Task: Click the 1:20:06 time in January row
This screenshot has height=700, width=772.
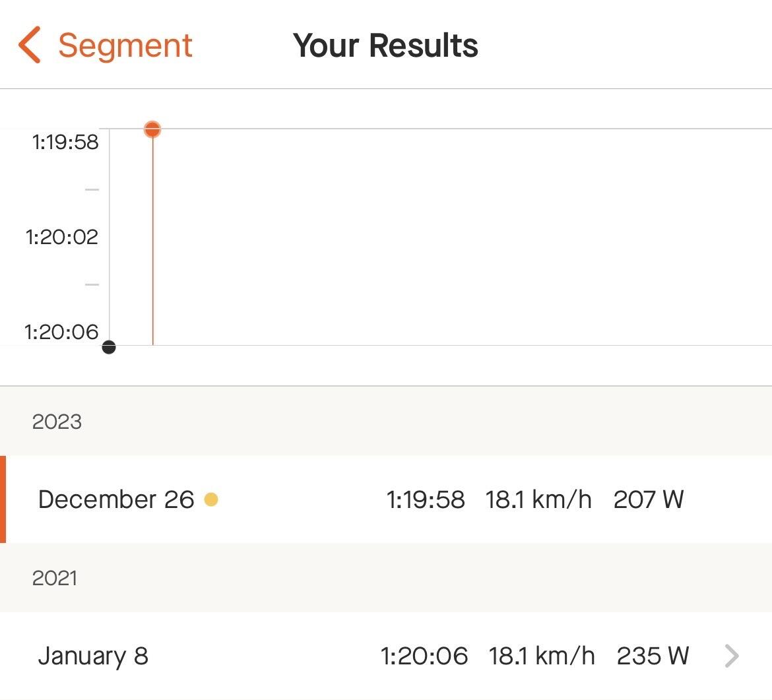Action: pyautogui.click(x=424, y=656)
